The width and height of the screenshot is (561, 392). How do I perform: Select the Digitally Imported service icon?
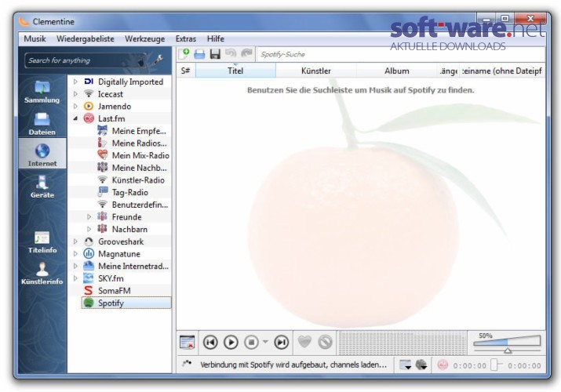(x=89, y=82)
